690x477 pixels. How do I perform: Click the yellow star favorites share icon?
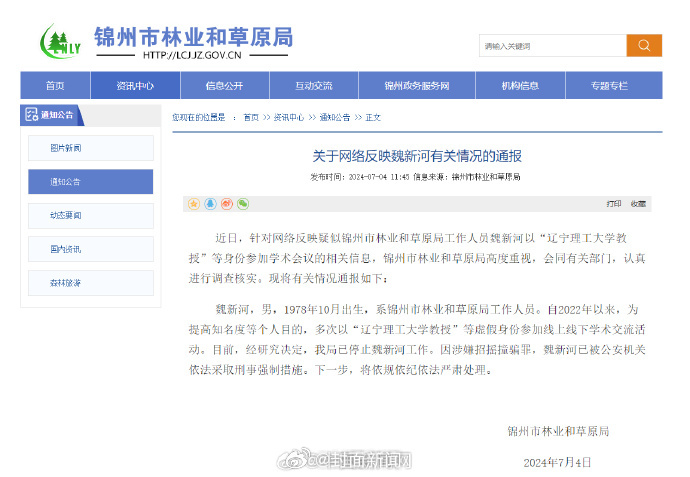point(194,204)
